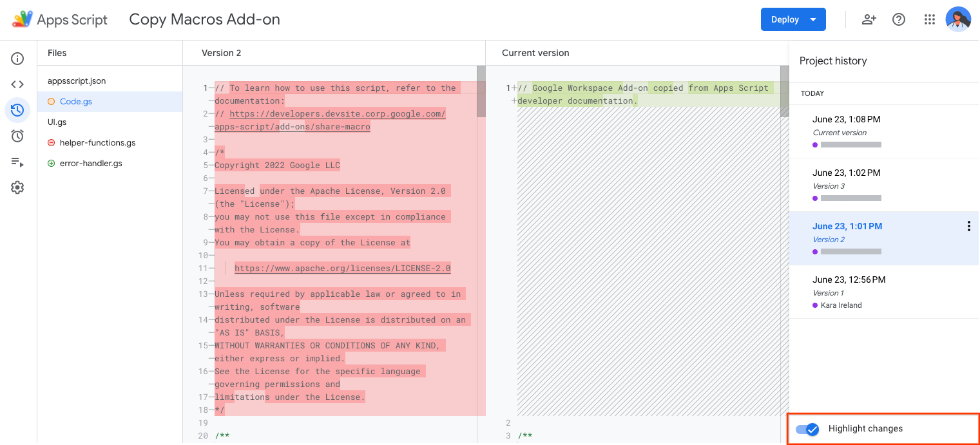Click the Version 2 pane scrollbar thumb

click(481, 91)
